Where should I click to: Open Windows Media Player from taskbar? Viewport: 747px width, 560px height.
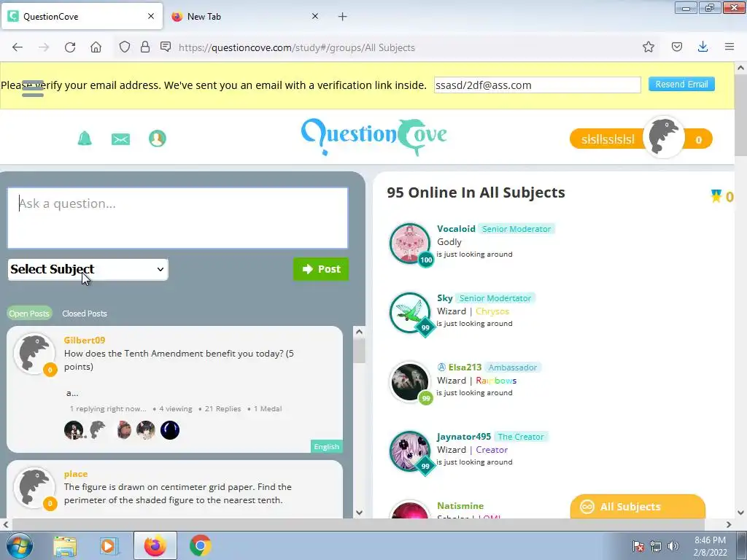109,545
